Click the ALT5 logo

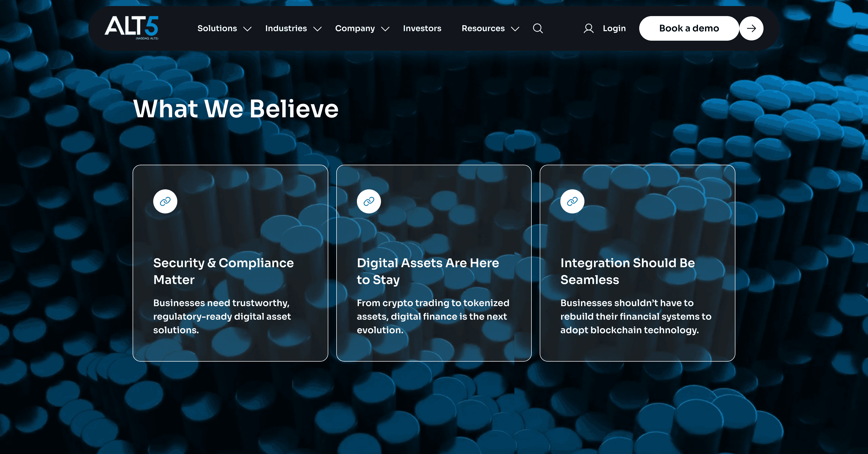point(131,27)
